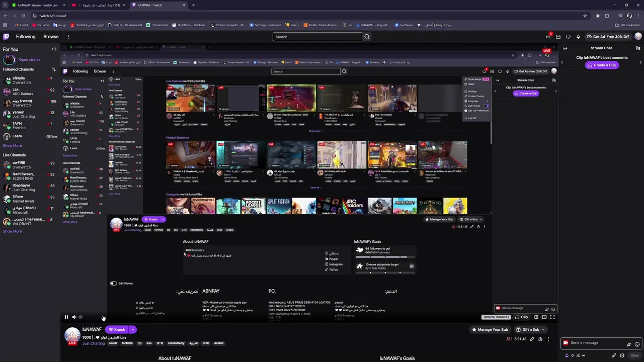Click the callofduty tag

pyautogui.click(x=176, y=343)
